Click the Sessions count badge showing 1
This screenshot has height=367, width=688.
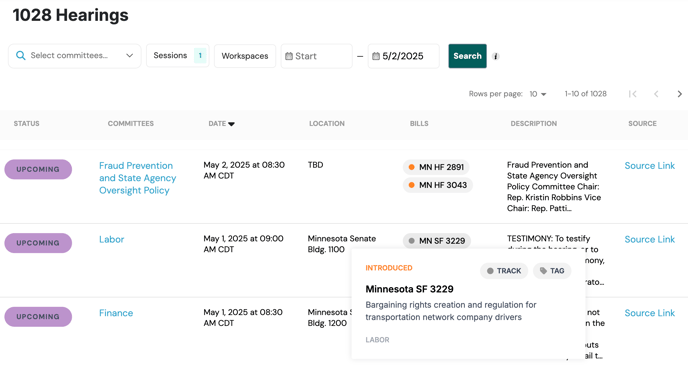click(x=200, y=56)
